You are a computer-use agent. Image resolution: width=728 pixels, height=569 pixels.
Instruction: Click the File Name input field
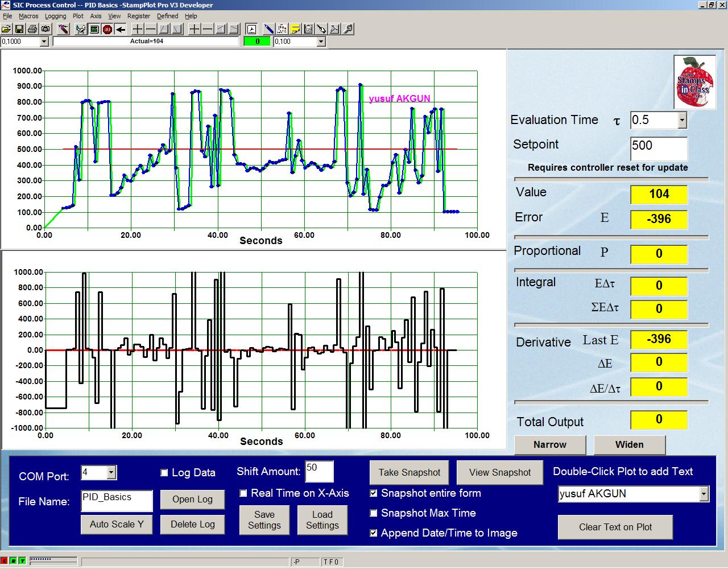click(117, 501)
